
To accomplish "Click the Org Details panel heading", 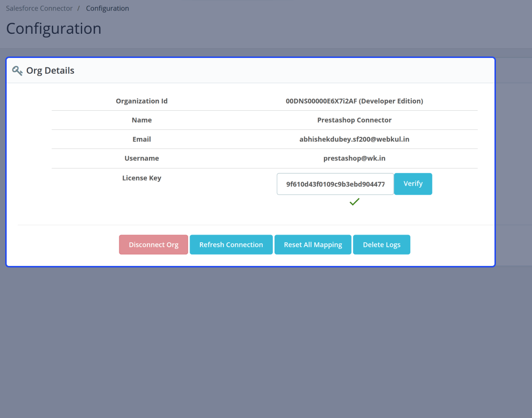I will click(x=50, y=71).
